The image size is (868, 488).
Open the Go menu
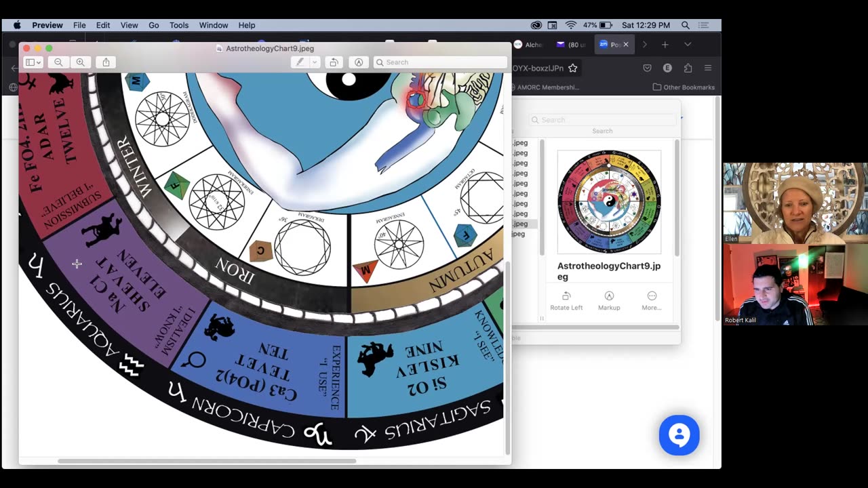(154, 25)
